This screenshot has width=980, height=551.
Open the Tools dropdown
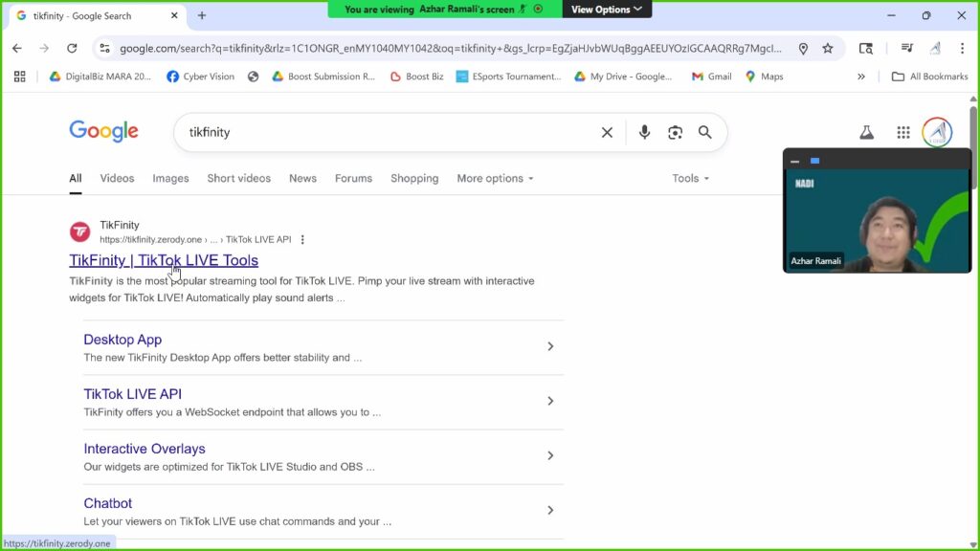(690, 178)
